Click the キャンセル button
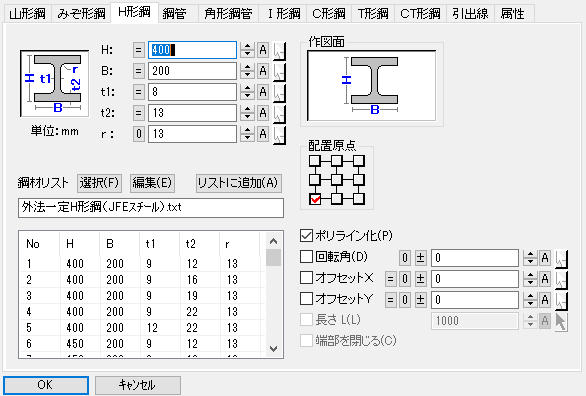The height and width of the screenshot is (396, 586). coord(138,385)
